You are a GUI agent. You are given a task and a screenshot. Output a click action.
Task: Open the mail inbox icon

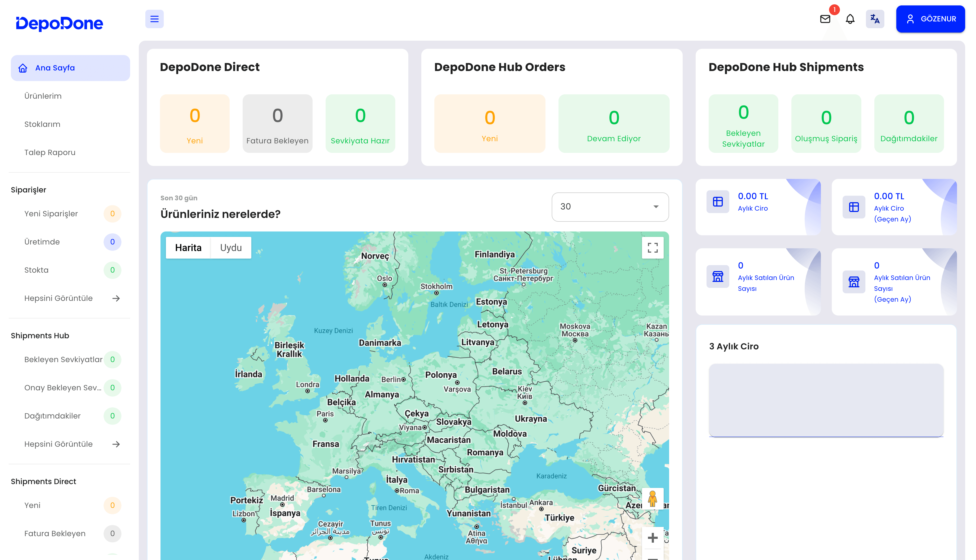[825, 19]
